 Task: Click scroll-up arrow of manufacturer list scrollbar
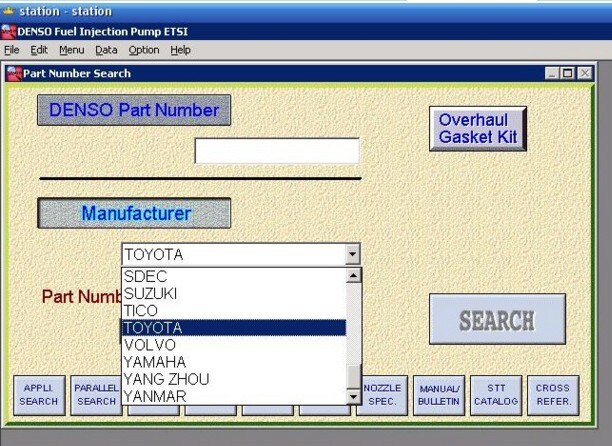[x=353, y=275]
